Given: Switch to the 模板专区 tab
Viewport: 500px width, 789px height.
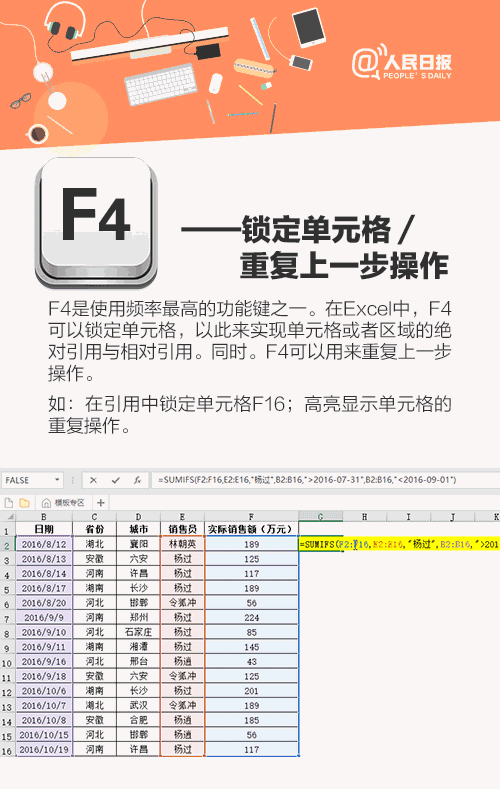Looking at the screenshot, I should [x=63, y=503].
